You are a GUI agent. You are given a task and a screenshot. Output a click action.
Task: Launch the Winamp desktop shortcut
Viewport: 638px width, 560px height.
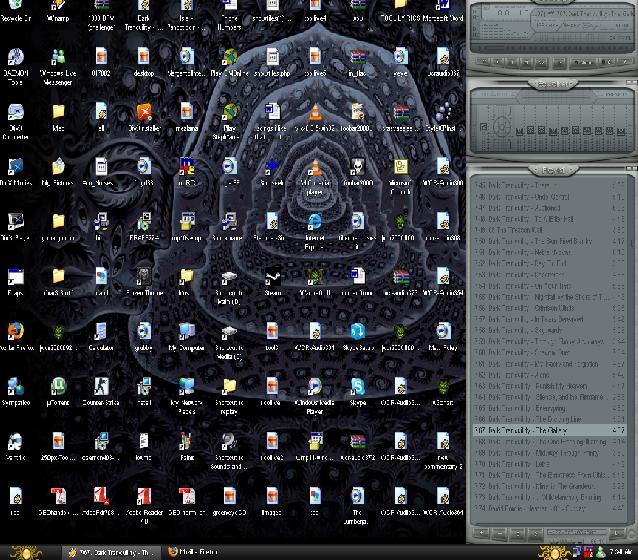click(58, 10)
